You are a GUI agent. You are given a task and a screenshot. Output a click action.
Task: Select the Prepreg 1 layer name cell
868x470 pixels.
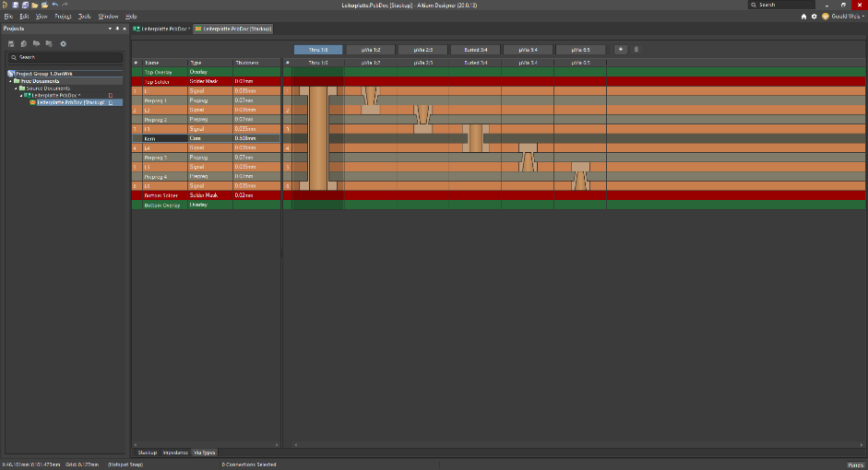165,100
